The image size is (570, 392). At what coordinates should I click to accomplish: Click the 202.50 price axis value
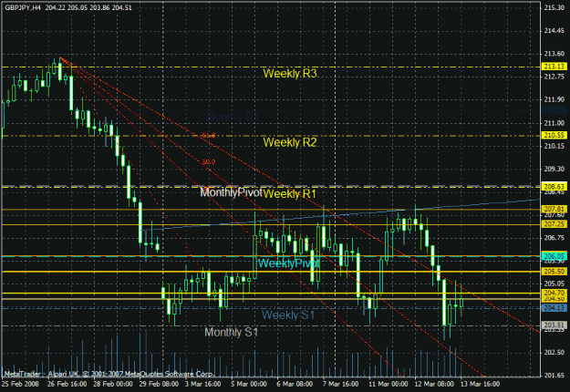click(x=554, y=352)
